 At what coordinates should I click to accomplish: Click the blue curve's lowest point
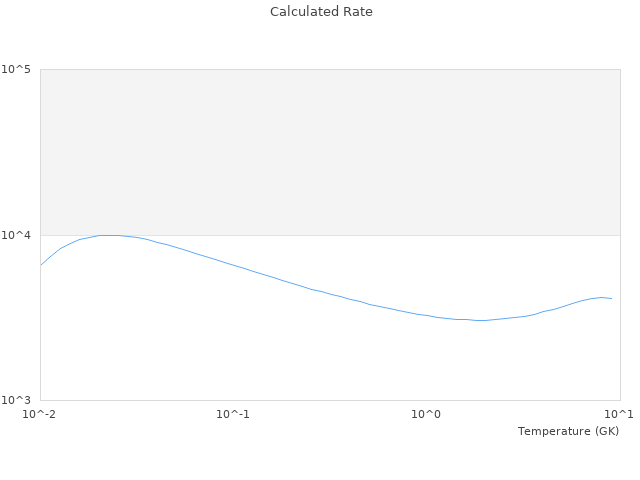pos(481,320)
